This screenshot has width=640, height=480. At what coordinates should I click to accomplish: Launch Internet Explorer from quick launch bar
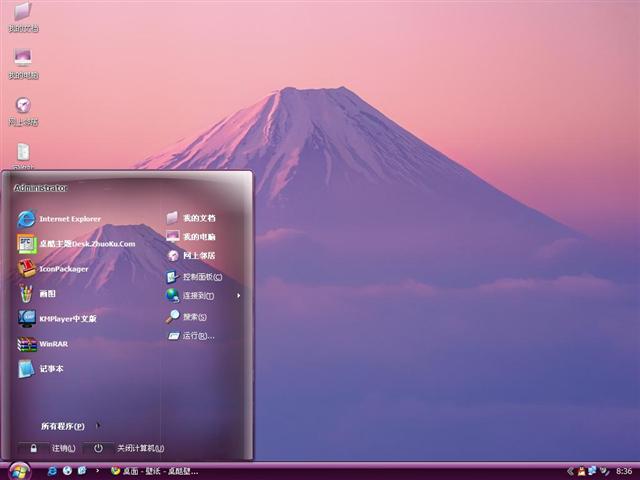click(52, 471)
